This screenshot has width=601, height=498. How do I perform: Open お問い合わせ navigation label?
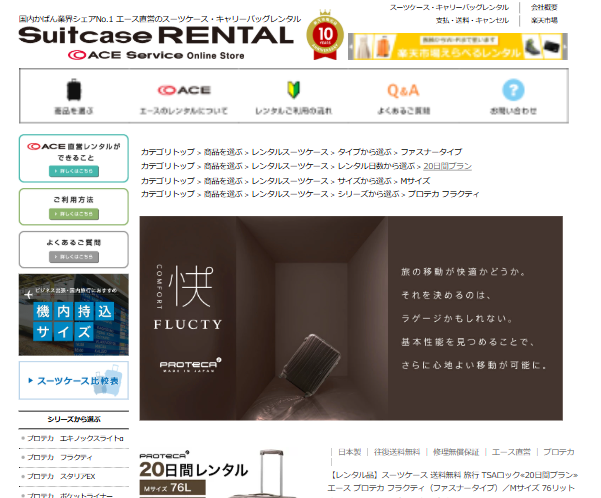513,111
